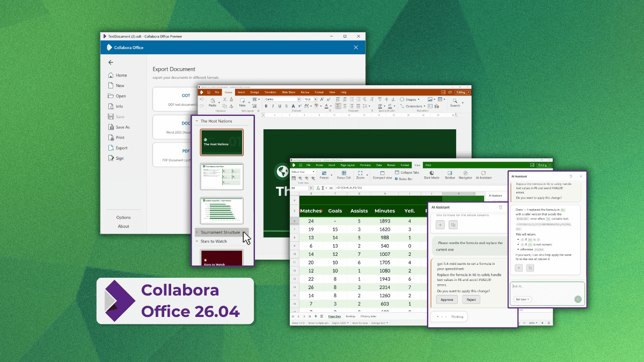The height and width of the screenshot is (362, 644).
Task: Click the AI Assistant ribbon icon
Action: (484, 174)
